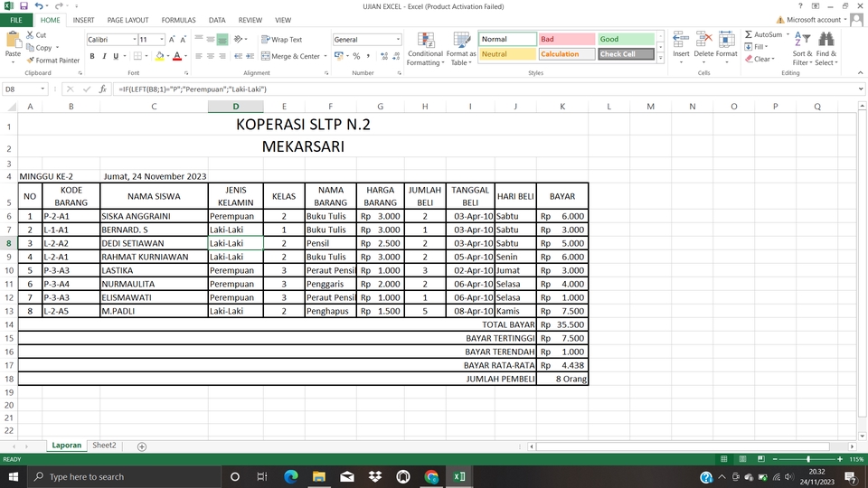Click the Copy icon
Screen dimensions: 868x488
coord(30,48)
